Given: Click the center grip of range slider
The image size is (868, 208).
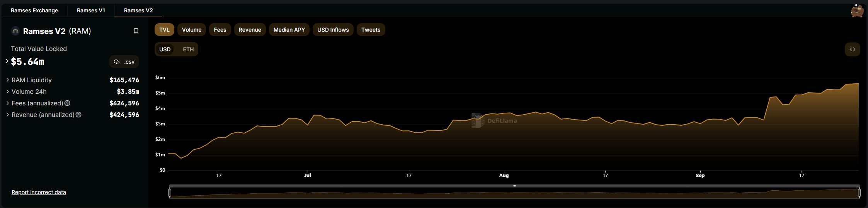Looking at the screenshot, I should click(x=514, y=186).
